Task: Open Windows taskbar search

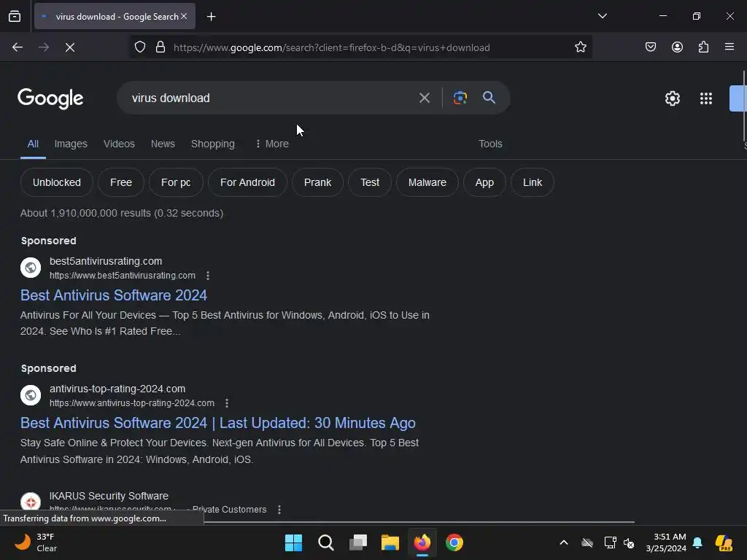Action: pos(326,542)
